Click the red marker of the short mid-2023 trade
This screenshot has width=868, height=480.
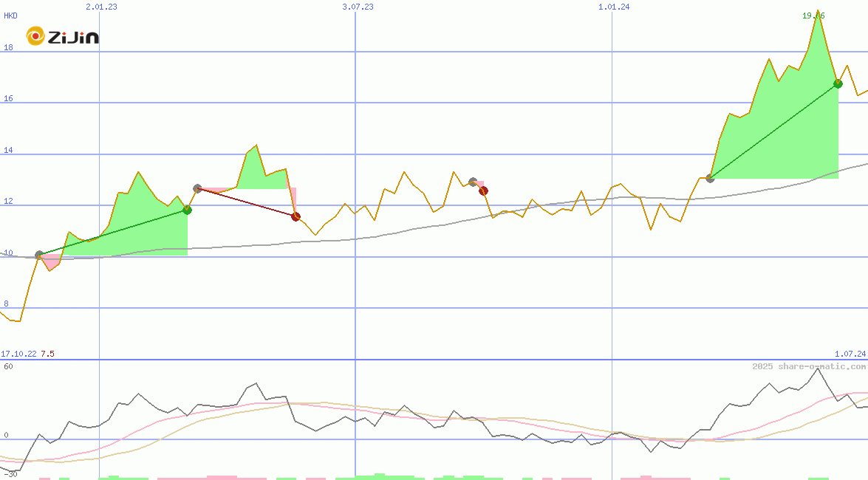[x=483, y=191]
